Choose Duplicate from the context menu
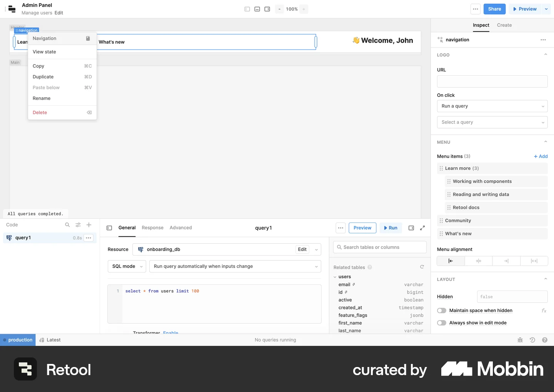 click(x=62, y=77)
